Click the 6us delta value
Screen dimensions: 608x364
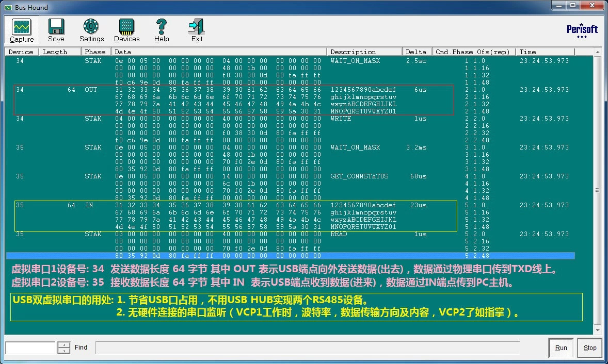point(420,90)
